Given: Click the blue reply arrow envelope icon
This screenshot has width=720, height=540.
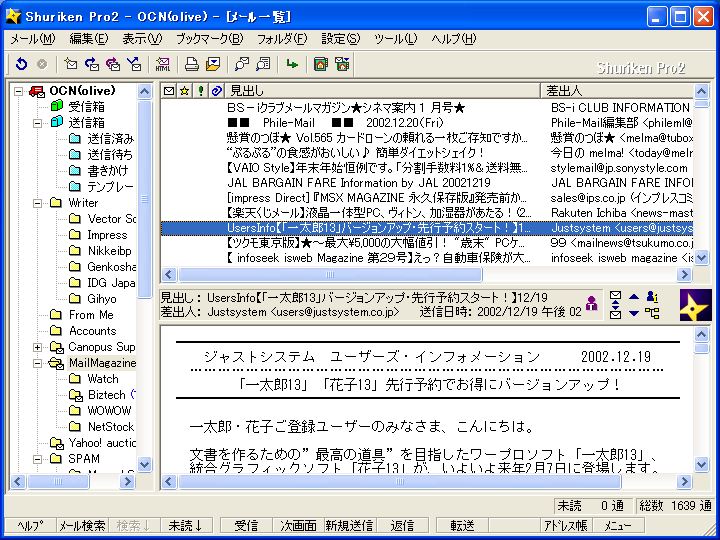Looking at the screenshot, I should point(92,64).
